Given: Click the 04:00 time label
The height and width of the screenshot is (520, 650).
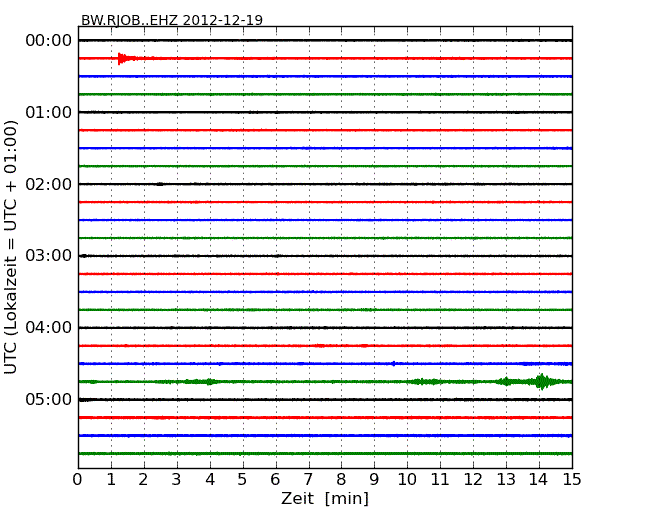Looking at the screenshot, I should tap(49, 328).
